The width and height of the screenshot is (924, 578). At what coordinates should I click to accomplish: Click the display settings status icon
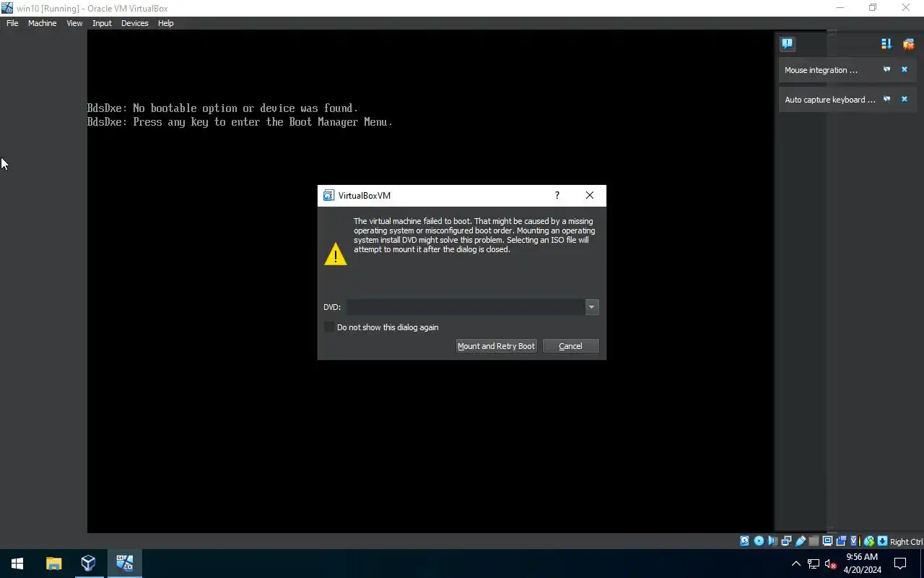828,541
